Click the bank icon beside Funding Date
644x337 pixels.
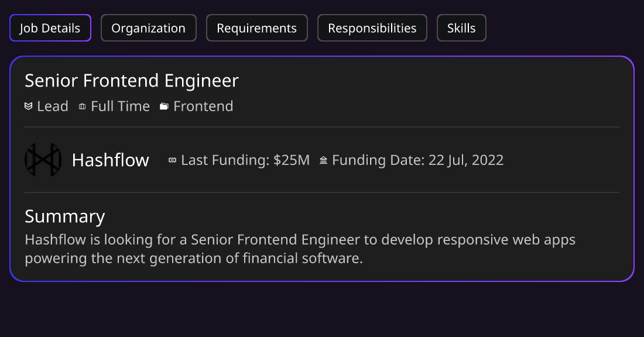(x=324, y=160)
